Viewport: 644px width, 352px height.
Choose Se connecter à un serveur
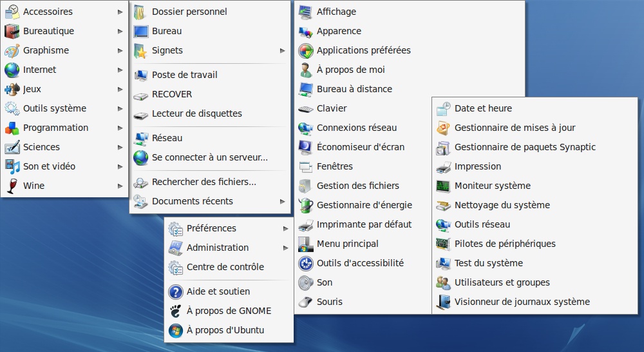210,157
